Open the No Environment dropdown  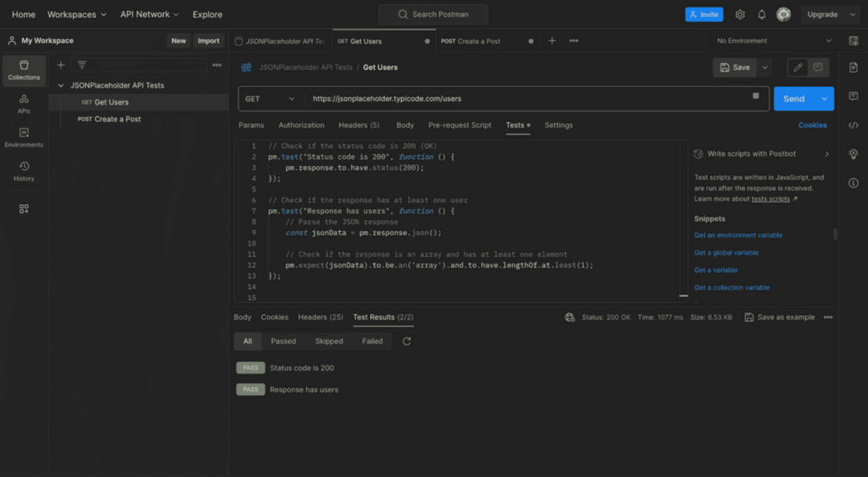pos(773,41)
